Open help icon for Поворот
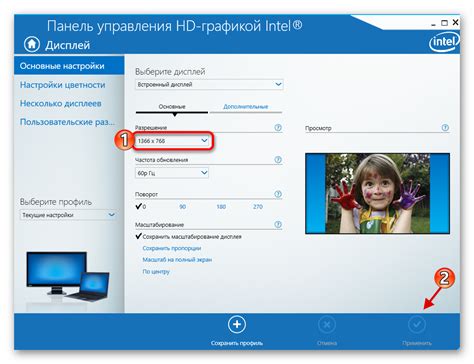This screenshot has height=364, width=474. point(278,194)
